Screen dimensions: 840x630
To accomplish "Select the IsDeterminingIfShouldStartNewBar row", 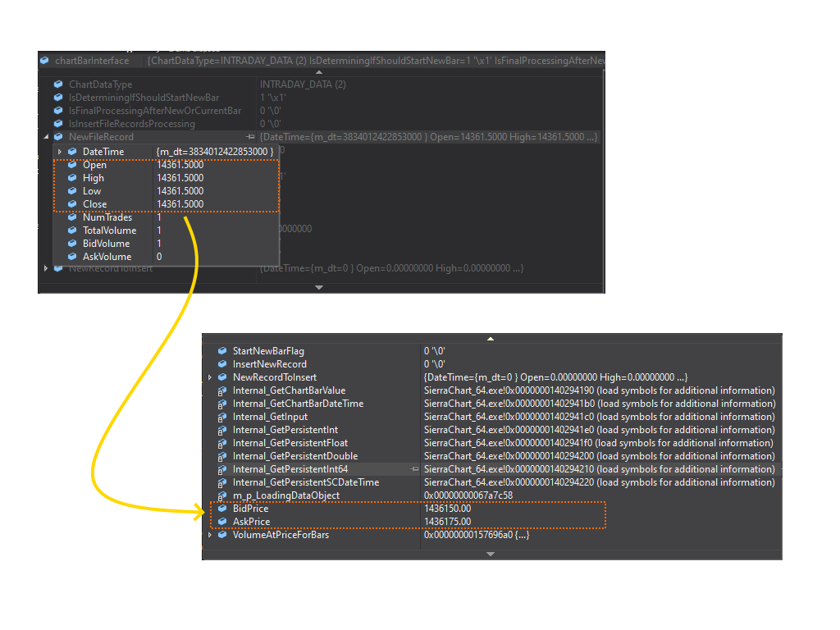I will point(322,98).
